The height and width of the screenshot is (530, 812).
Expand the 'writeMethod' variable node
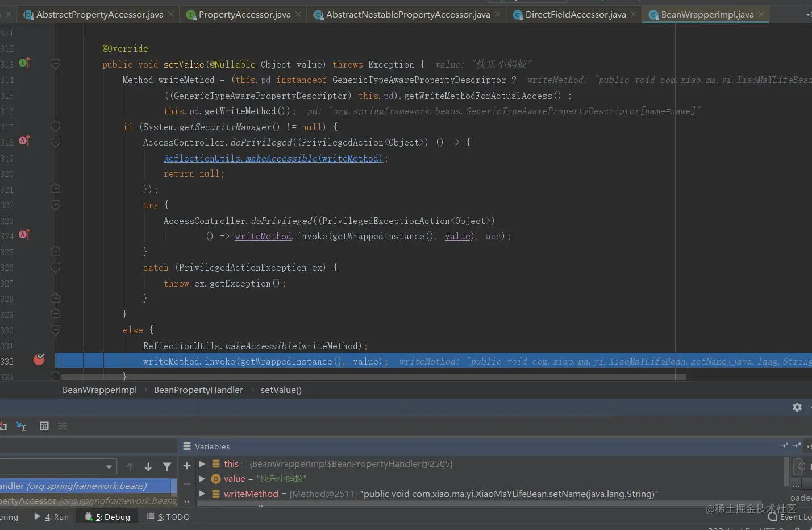(202, 494)
